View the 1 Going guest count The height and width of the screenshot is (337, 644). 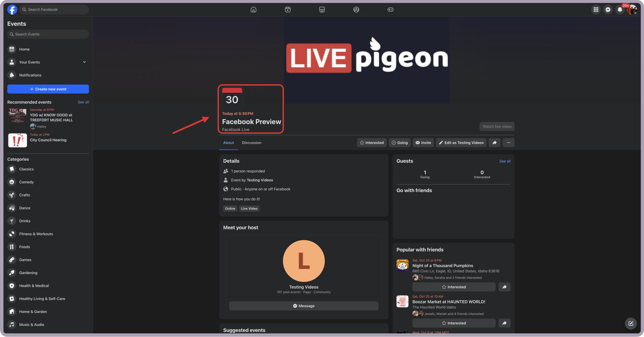point(425,174)
